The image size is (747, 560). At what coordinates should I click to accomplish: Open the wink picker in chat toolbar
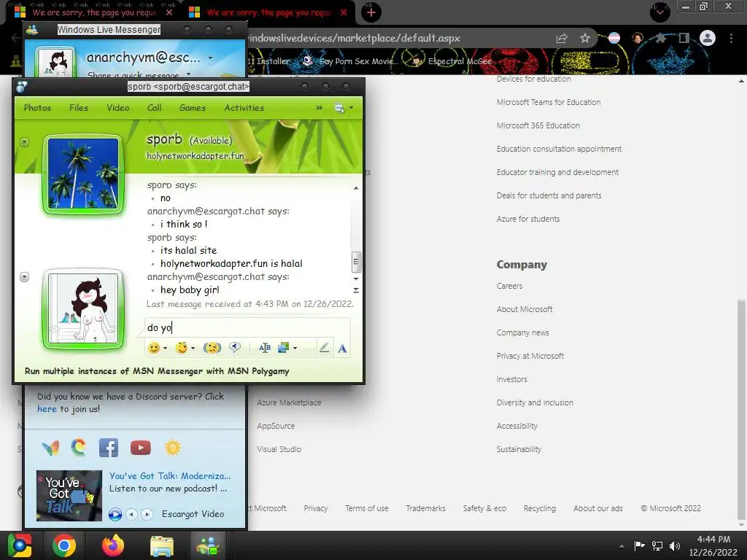(182, 348)
